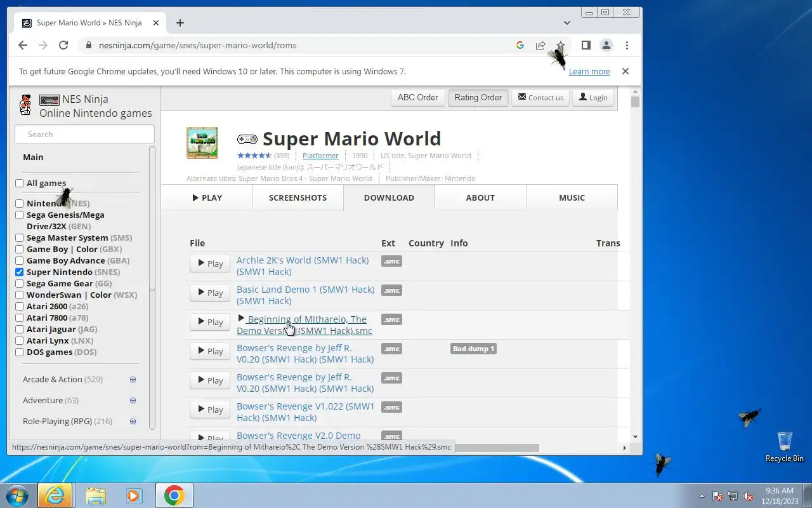Open Bowser's Revenge V1.022 link
812x508 pixels.
[305, 412]
